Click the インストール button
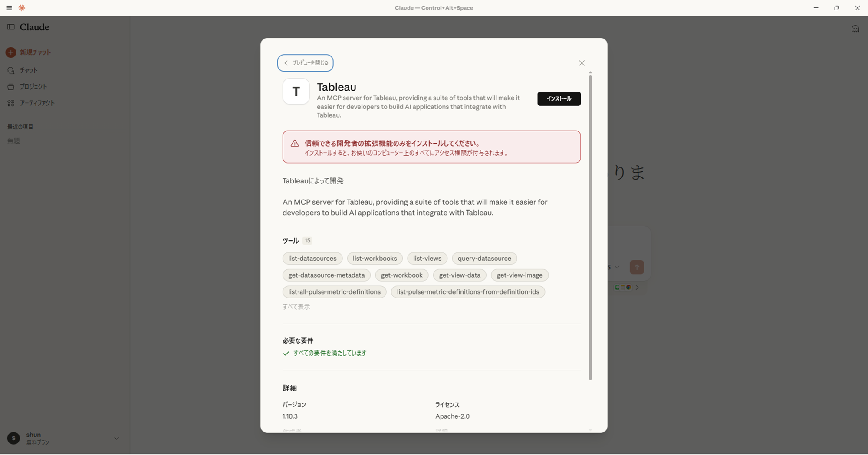 coord(559,98)
